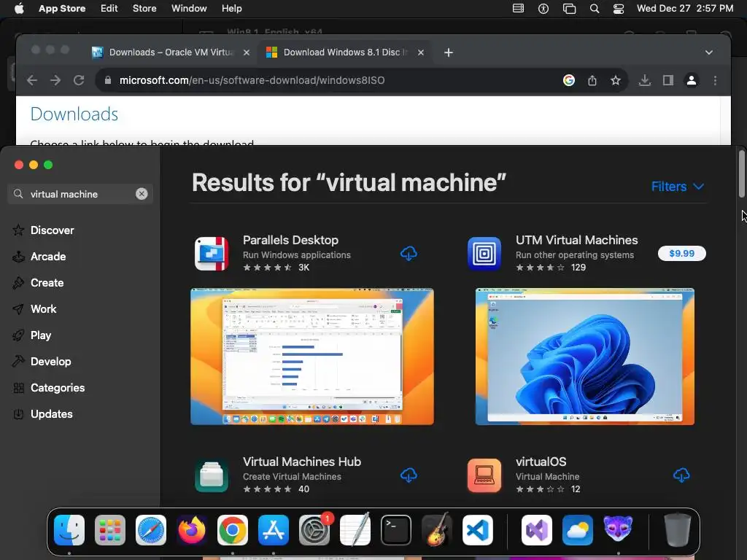Launch Google Chrome from the Dock
Viewport: 747px width, 560px height.
pos(233,530)
